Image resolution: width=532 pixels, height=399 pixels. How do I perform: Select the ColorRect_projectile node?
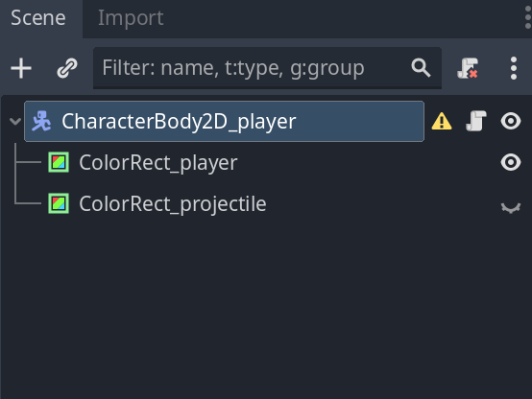[173, 204]
